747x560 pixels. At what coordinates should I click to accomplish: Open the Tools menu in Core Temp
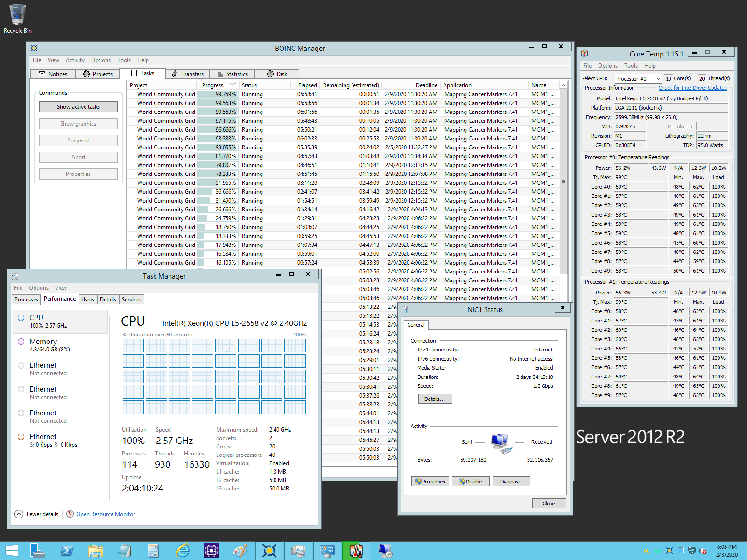[631, 66]
